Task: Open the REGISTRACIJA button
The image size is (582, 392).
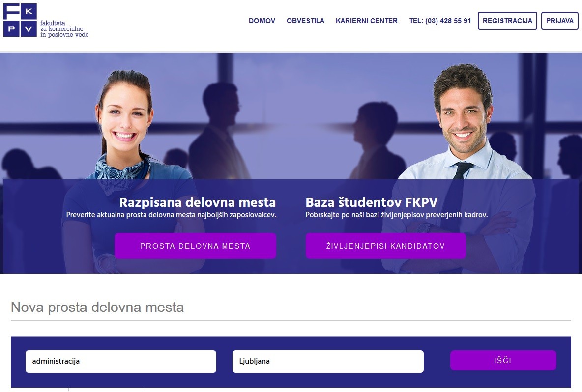Action: tap(507, 21)
